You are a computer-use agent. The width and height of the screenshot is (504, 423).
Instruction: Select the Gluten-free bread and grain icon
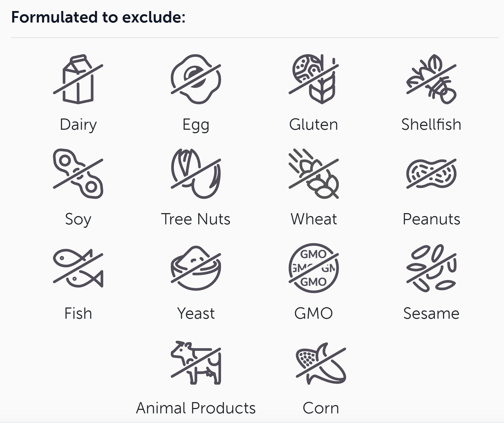313,79
